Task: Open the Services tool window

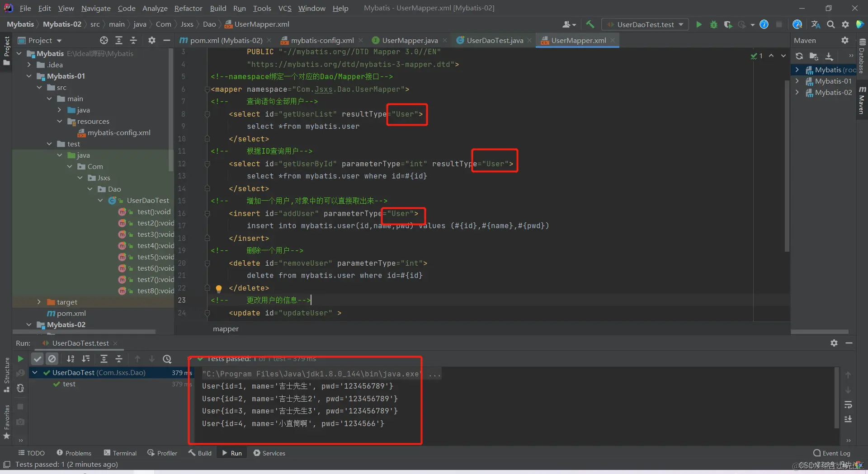Action: [x=269, y=453]
